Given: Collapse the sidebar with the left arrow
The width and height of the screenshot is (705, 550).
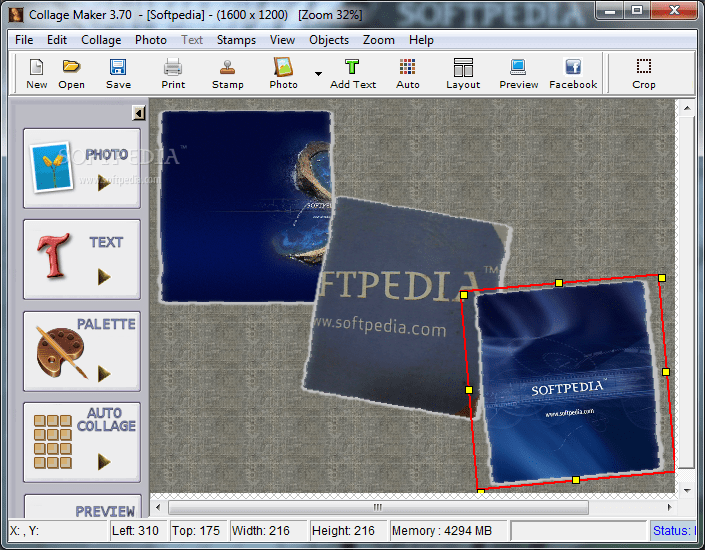Looking at the screenshot, I should [138, 113].
